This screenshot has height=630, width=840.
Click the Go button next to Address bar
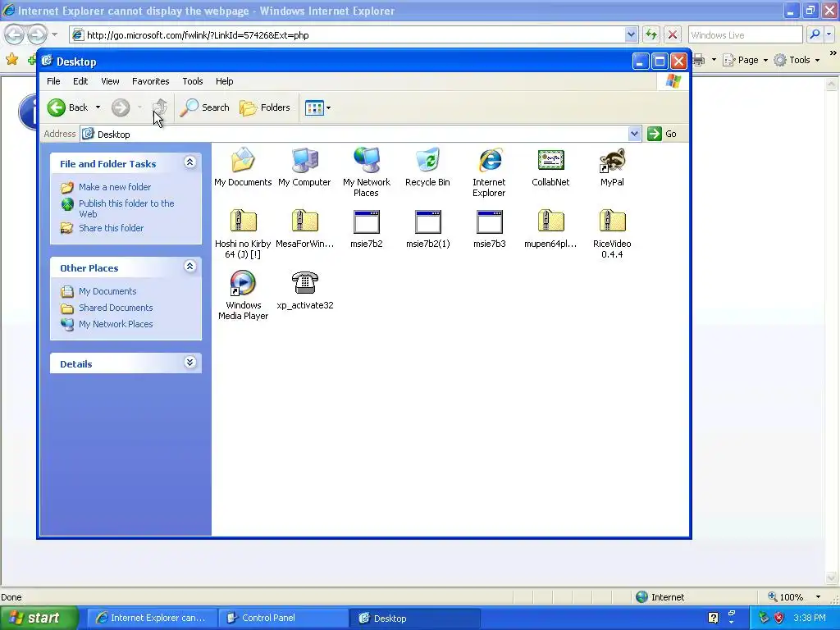[662, 134]
